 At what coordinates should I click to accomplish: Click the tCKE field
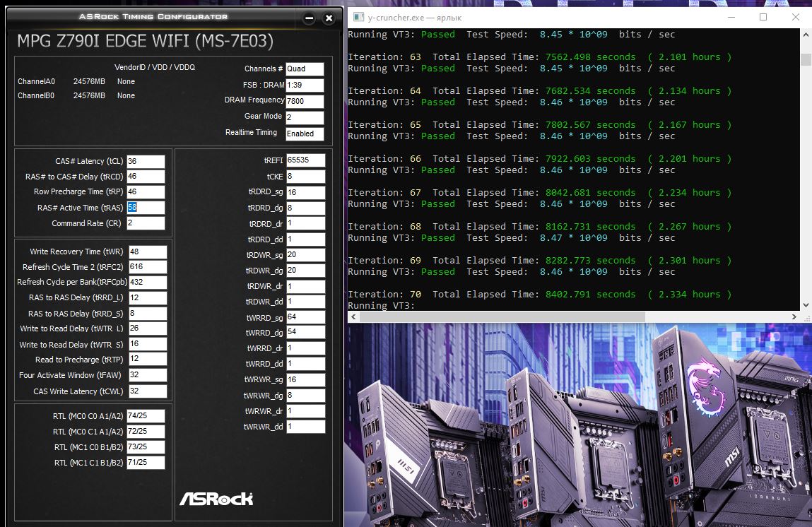tap(305, 177)
